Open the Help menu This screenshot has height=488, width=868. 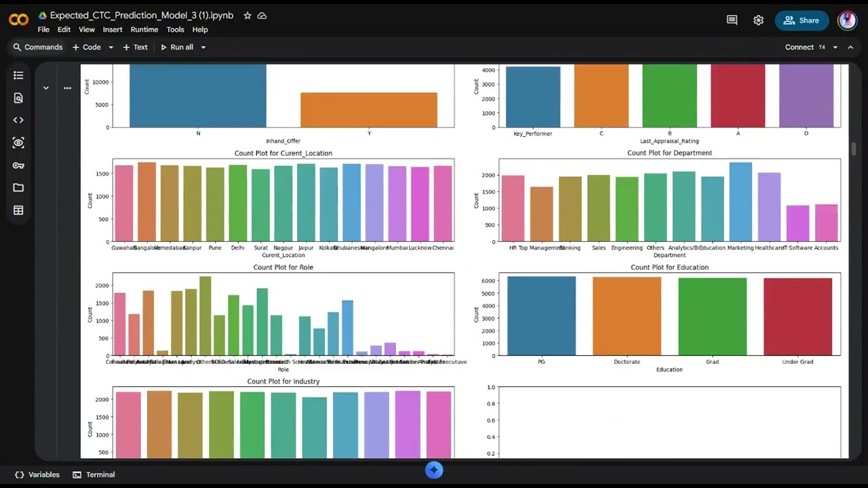tap(200, 30)
